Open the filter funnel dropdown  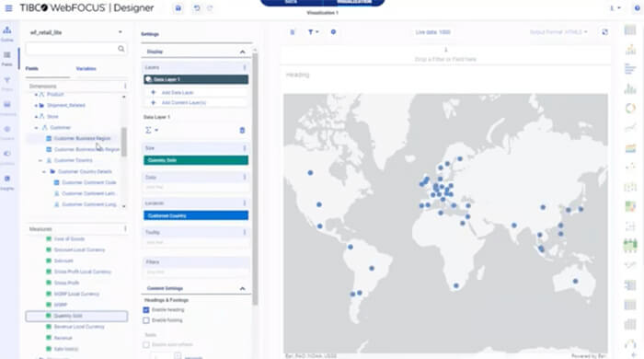click(x=313, y=32)
